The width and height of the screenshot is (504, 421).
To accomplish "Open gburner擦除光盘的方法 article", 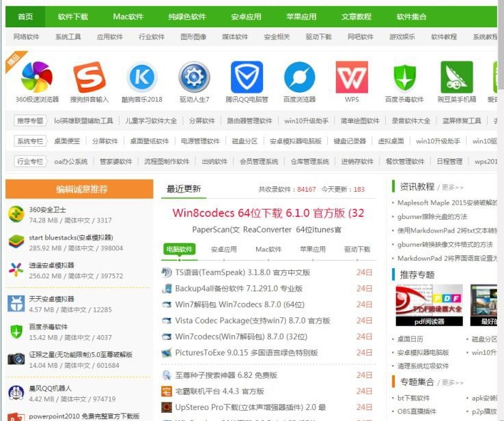I will click(x=432, y=217).
